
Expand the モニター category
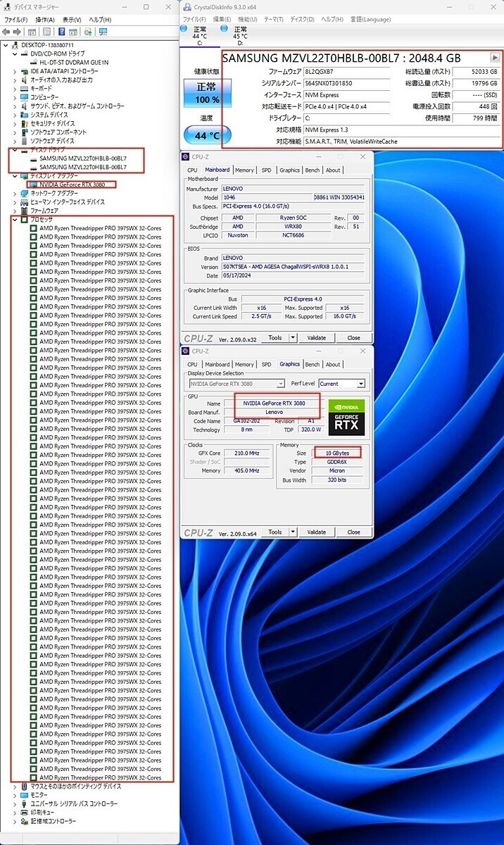15,795
